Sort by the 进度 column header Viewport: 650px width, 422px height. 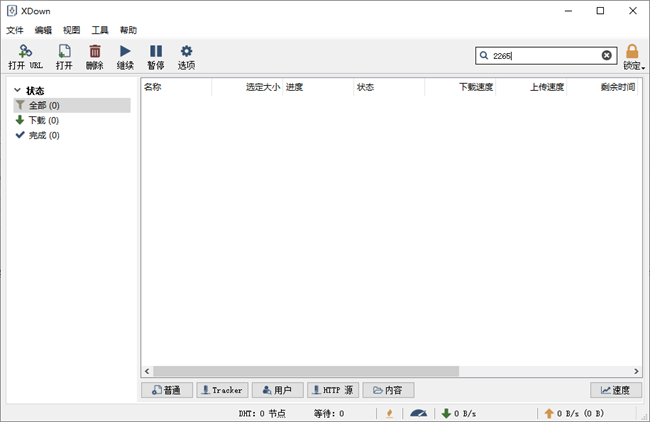coord(318,87)
